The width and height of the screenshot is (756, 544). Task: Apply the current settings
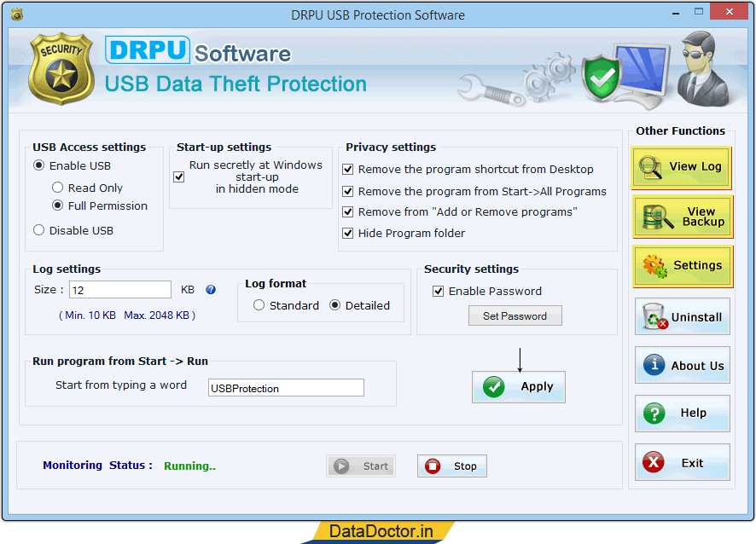tap(518, 387)
